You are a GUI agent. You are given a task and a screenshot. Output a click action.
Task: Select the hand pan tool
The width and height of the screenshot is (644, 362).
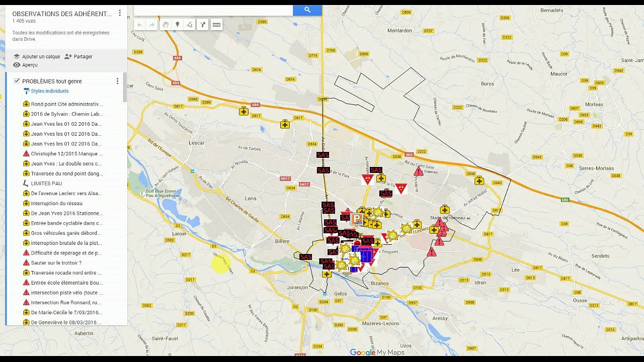point(165,25)
